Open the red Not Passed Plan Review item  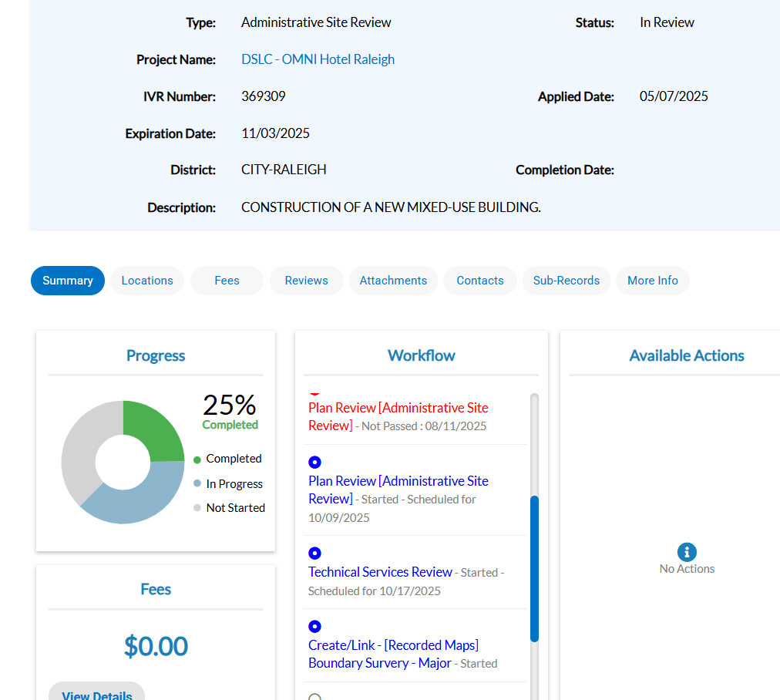point(398,408)
